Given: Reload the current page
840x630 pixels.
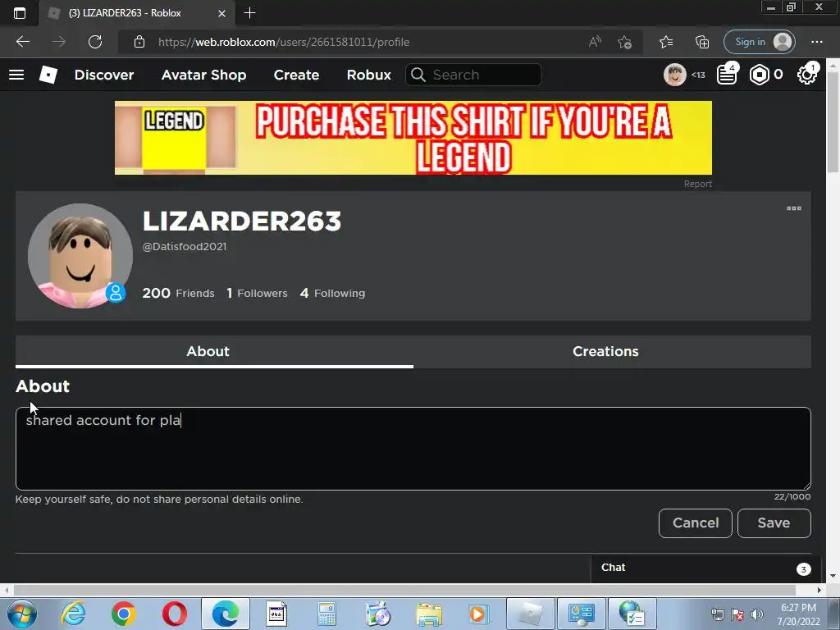Looking at the screenshot, I should (95, 42).
